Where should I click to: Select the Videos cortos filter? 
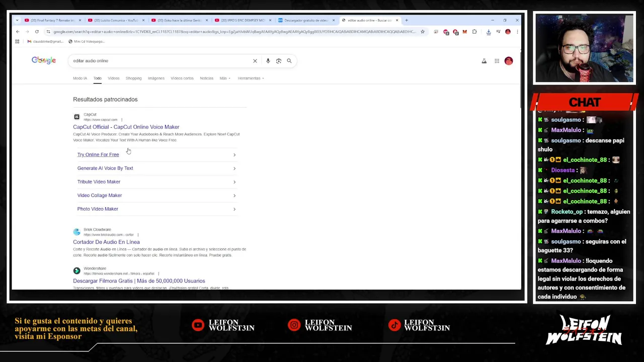pyautogui.click(x=182, y=78)
